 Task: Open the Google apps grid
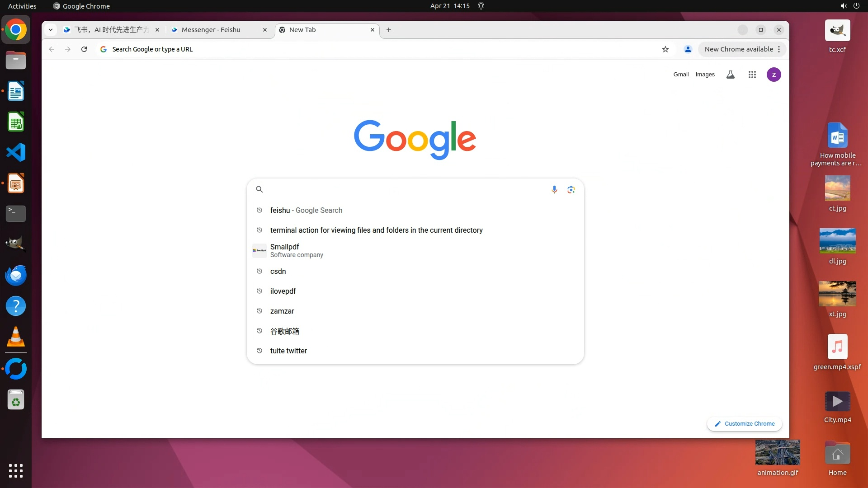tap(752, 75)
